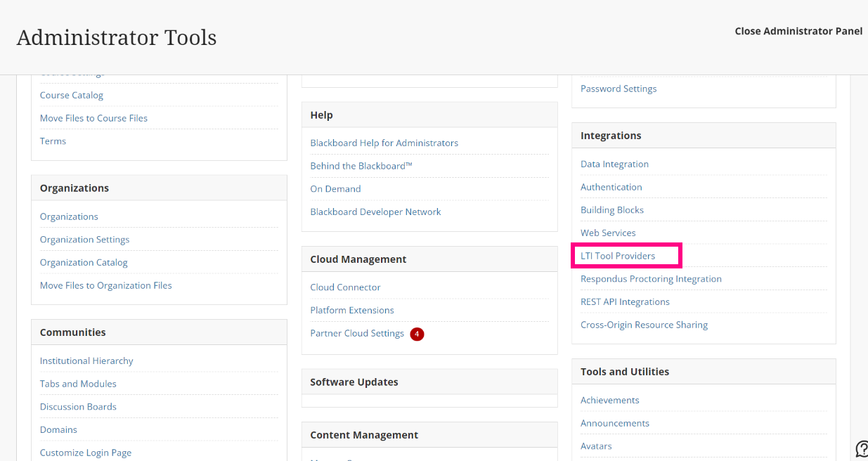Open Organization Settings
Viewport: 868px width, 461px height.
[x=84, y=240]
